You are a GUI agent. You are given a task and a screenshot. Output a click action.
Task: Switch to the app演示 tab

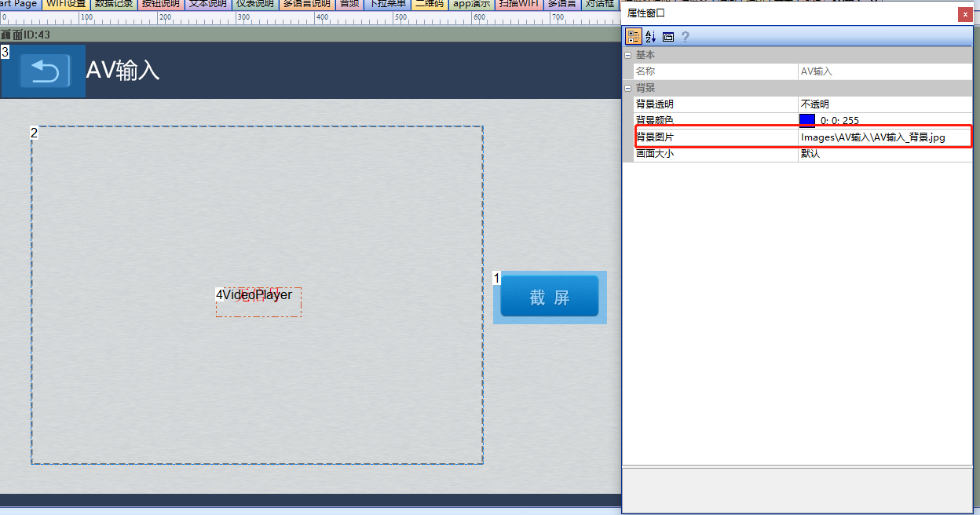coord(471,4)
